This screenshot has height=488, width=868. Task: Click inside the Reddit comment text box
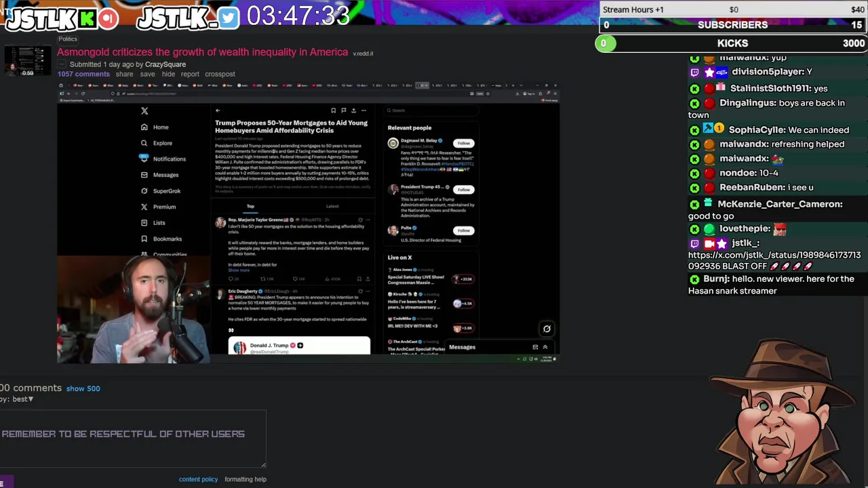pyautogui.click(x=133, y=439)
